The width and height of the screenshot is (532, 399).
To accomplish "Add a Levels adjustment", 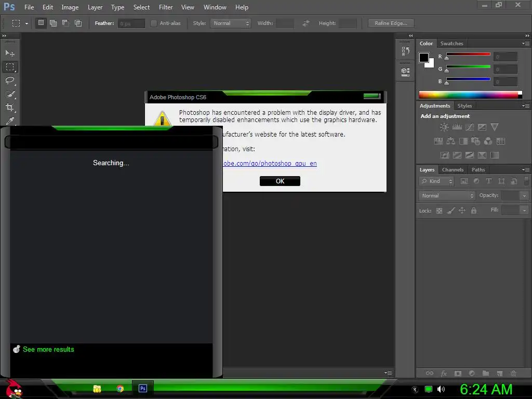I will [x=457, y=127].
